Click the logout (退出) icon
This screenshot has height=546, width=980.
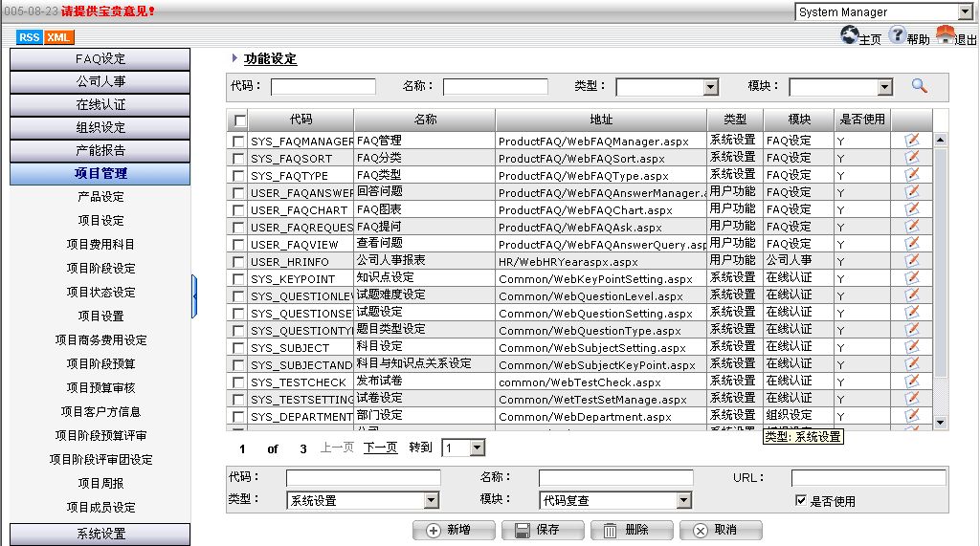tap(946, 35)
